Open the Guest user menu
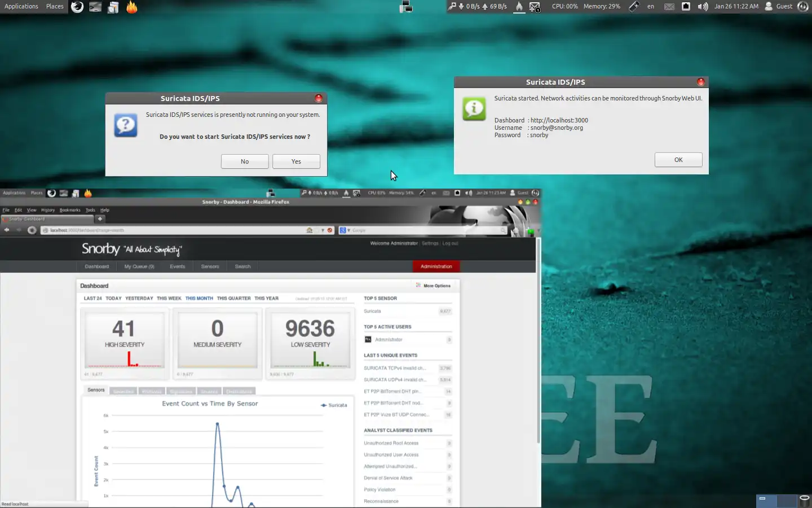This screenshot has height=508, width=812. 779,7
